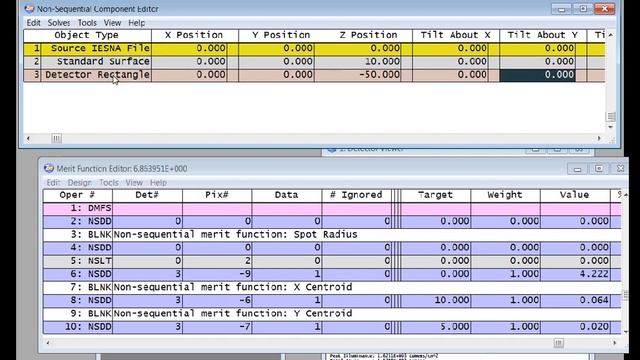Click Target value 5.000 in row 10

pyautogui.click(x=436, y=327)
